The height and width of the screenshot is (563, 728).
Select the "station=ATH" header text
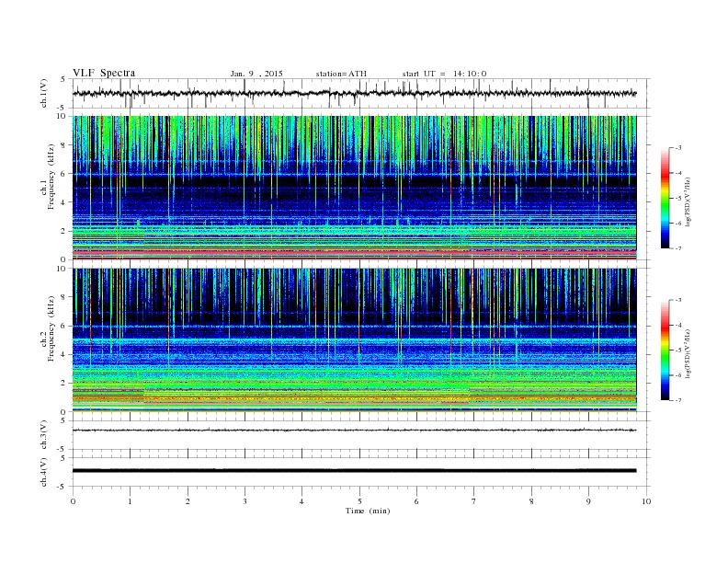click(341, 74)
